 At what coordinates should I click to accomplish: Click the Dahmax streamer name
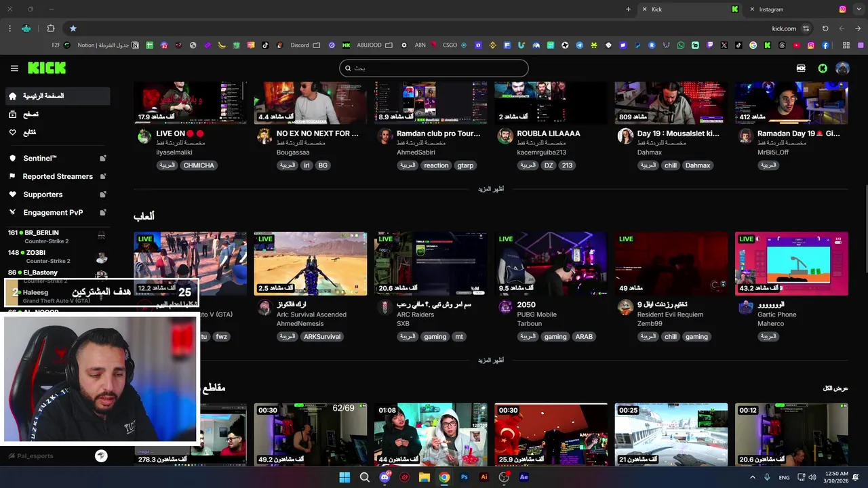coord(649,152)
